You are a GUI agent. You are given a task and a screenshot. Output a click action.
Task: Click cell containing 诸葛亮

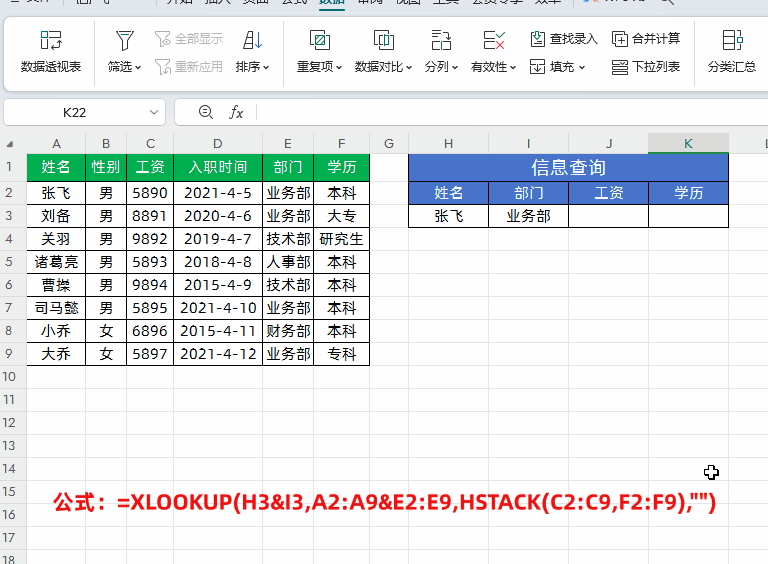(56, 262)
